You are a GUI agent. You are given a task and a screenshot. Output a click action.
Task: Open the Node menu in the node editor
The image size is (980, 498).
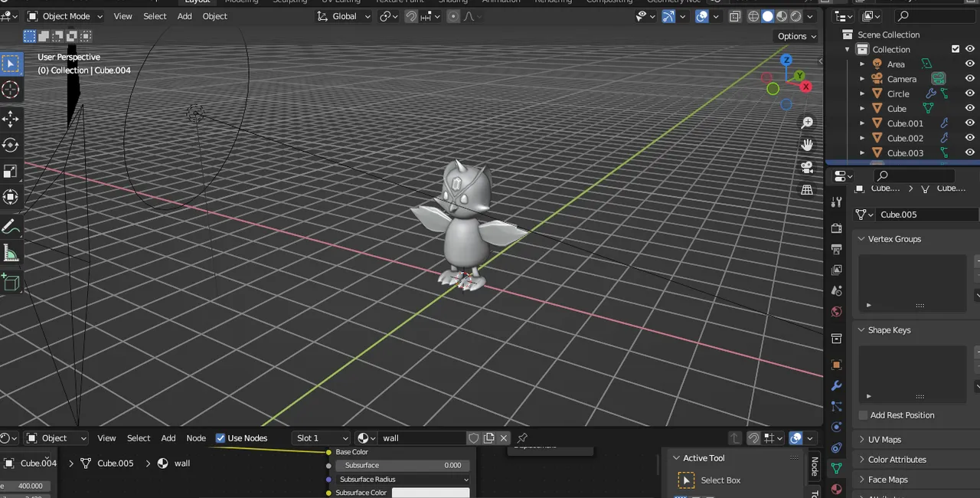click(196, 438)
